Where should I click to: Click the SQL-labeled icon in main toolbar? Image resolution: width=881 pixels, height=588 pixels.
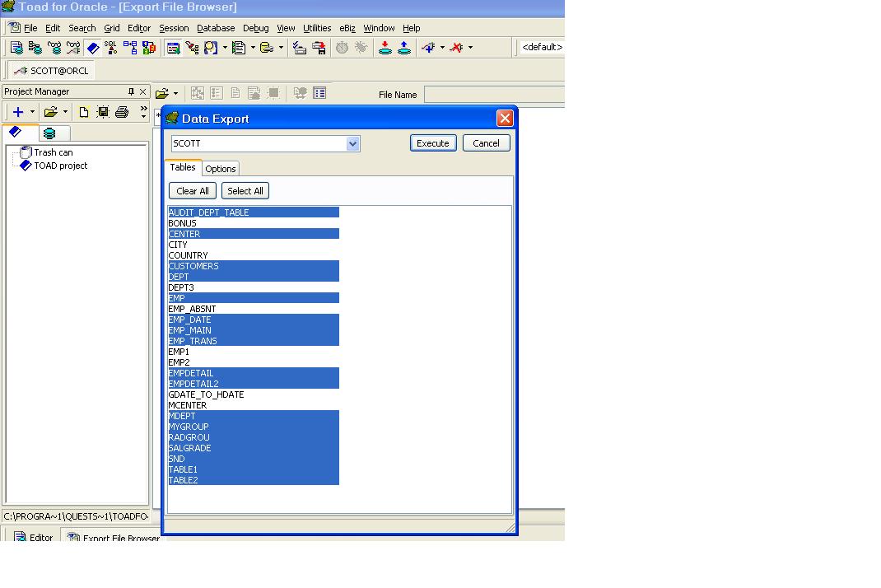pyautogui.click(x=111, y=48)
